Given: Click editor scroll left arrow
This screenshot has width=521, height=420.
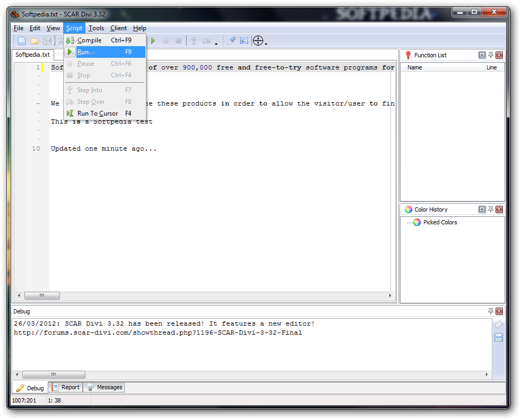Looking at the screenshot, I should click(19, 295).
